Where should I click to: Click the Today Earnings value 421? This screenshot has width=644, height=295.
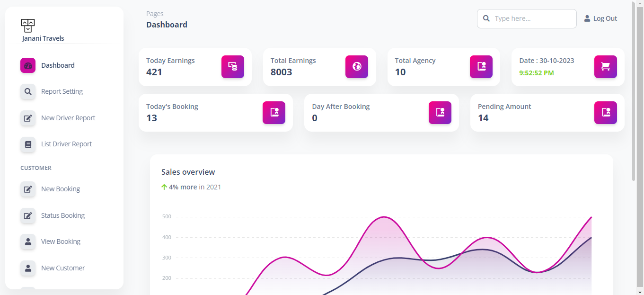[154, 72]
